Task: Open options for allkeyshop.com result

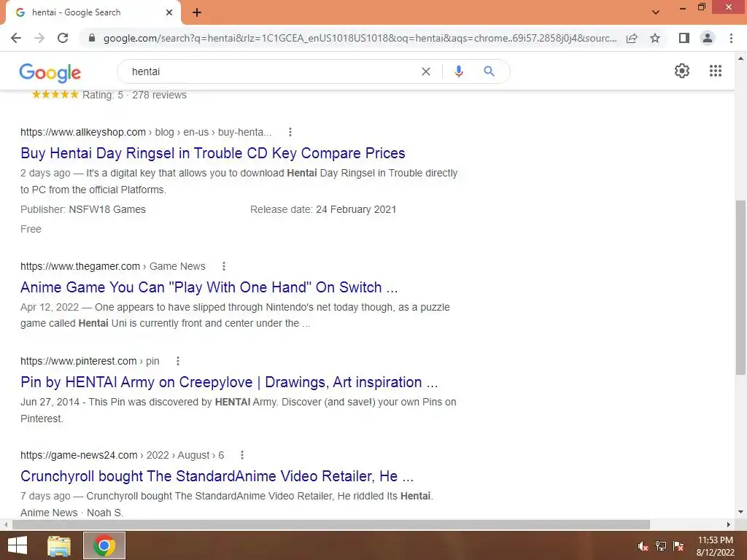Action: coord(290,132)
